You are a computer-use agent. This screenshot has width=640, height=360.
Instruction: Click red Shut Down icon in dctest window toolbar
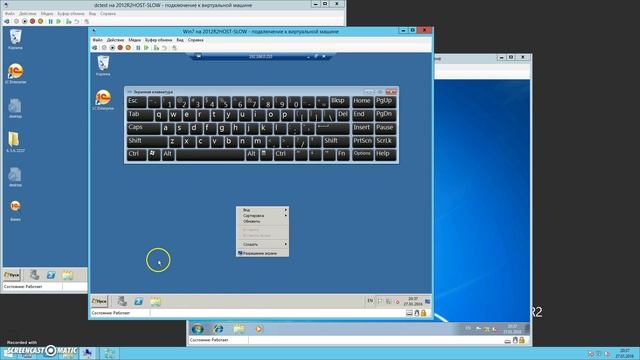pyautogui.click(x=32, y=21)
